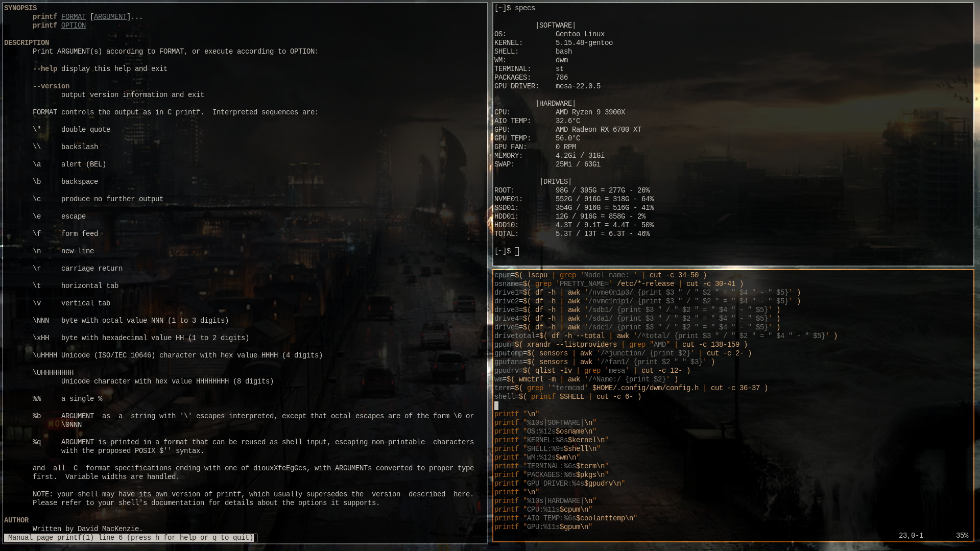Screen dimensions: 980x551
Task: Click the AUTHOR heading in man page
Action: (x=16, y=520)
